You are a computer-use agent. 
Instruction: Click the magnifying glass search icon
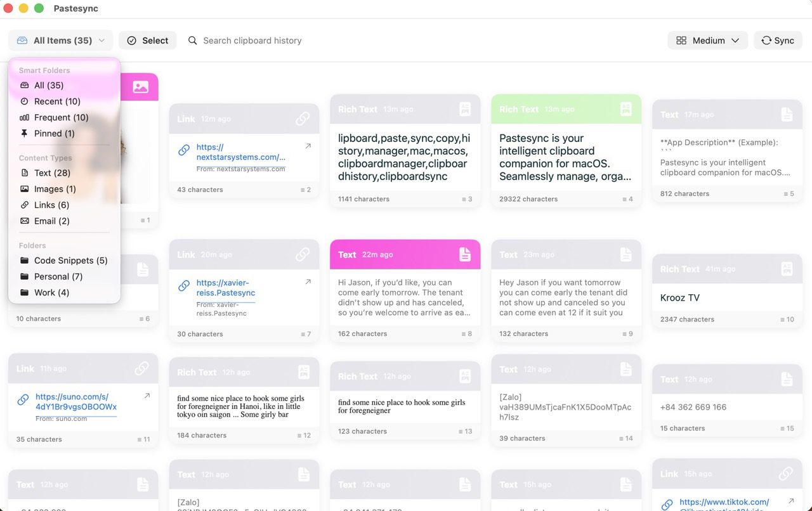pos(193,41)
